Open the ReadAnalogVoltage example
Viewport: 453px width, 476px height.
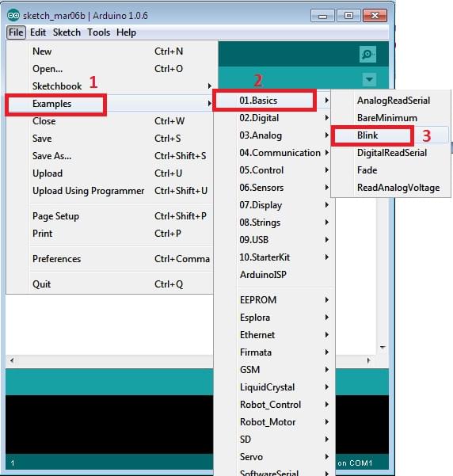(390, 188)
